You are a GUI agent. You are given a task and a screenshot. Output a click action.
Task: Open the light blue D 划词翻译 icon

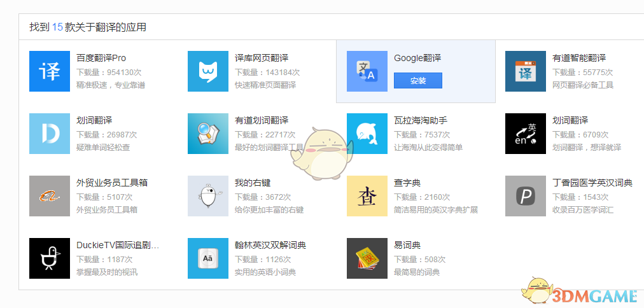coord(50,134)
